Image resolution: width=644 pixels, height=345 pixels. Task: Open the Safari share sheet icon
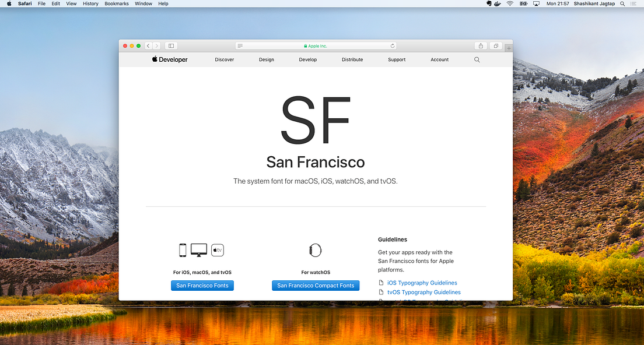tap(481, 45)
